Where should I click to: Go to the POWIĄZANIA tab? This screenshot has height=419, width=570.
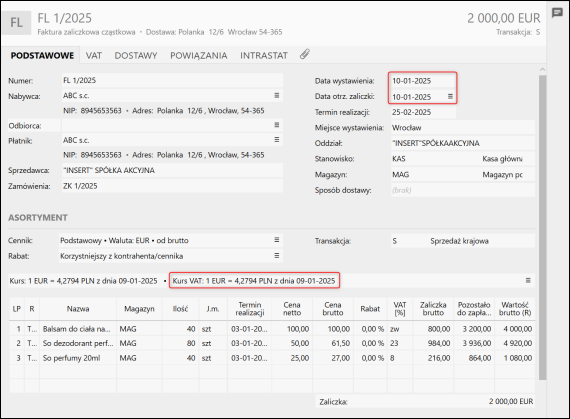tap(199, 56)
